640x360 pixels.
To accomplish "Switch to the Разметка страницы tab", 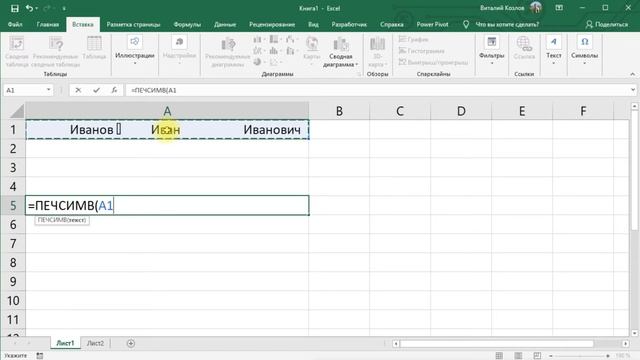I will point(133,24).
